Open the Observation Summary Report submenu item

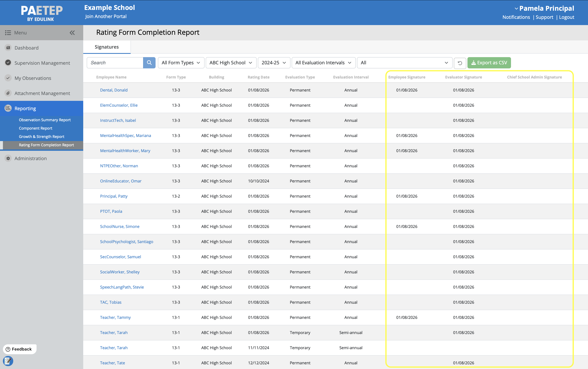[x=45, y=120]
